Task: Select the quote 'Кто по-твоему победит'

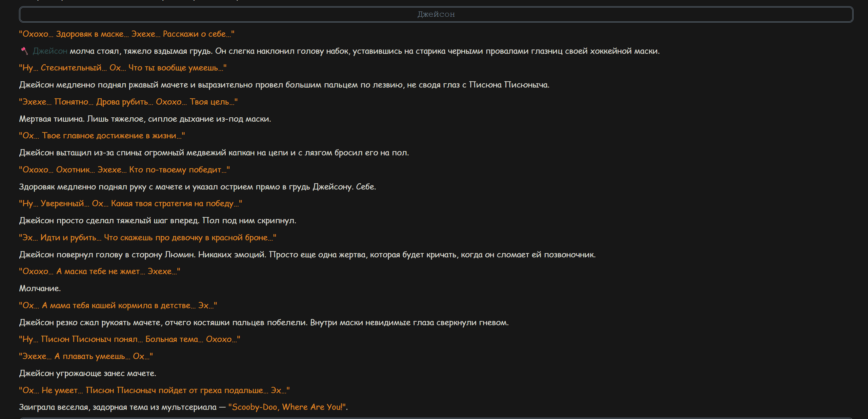Action: tap(124, 170)
